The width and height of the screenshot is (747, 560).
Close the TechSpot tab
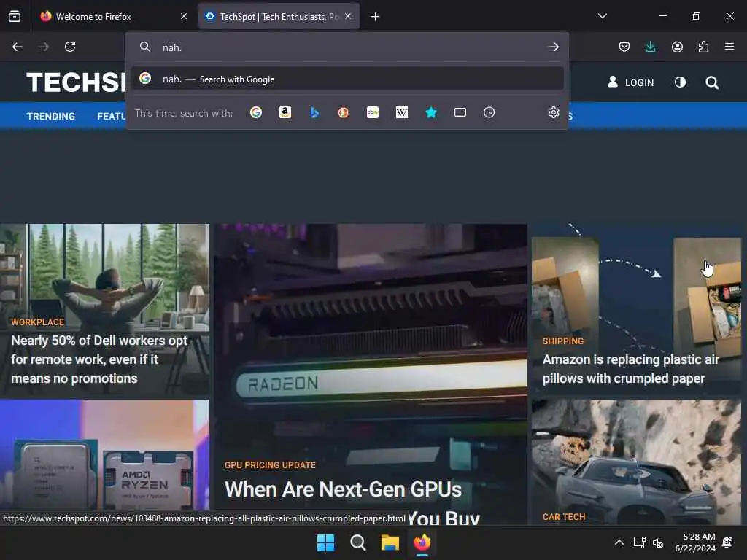348,16
